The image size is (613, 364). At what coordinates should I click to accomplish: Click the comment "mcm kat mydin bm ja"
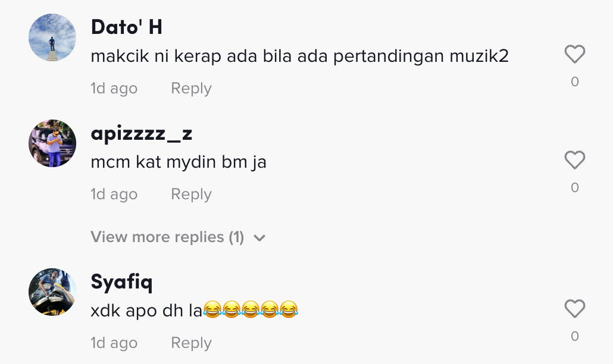tap(179, 162)
